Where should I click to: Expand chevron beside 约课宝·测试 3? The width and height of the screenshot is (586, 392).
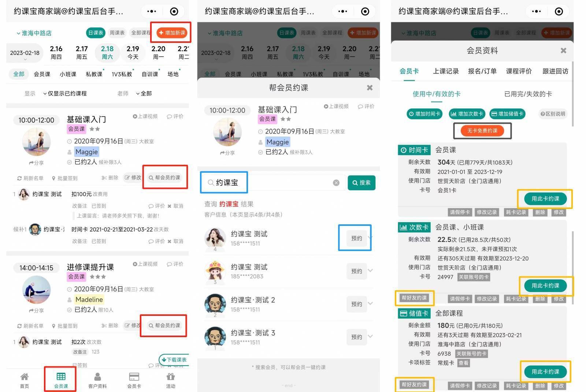pos(370,336)
